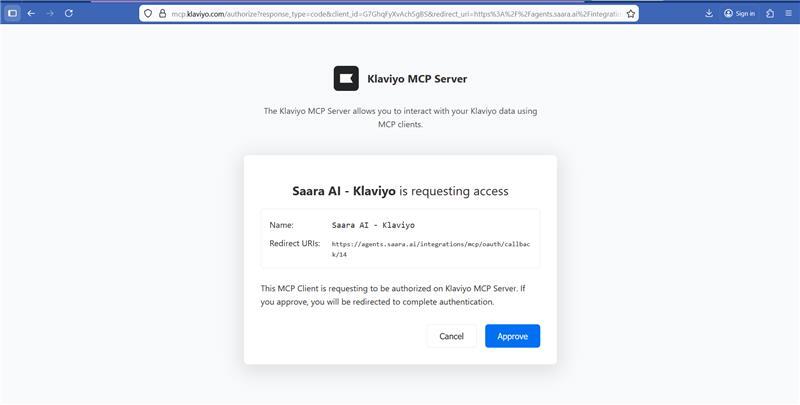
Task: Open the browser hamburger menu
Action: coord(787,13)
